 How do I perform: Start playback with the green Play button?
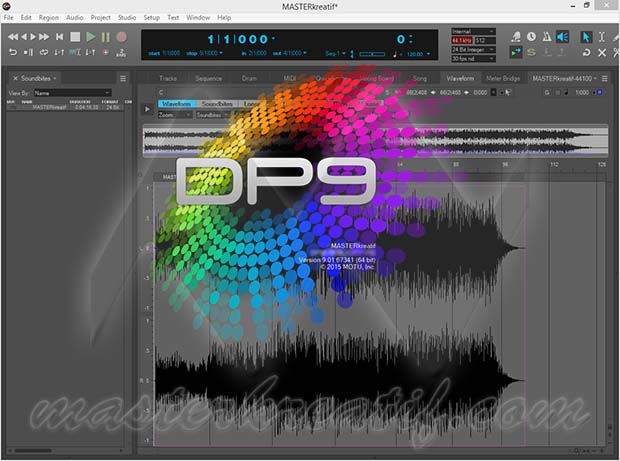tap(91, 37)
